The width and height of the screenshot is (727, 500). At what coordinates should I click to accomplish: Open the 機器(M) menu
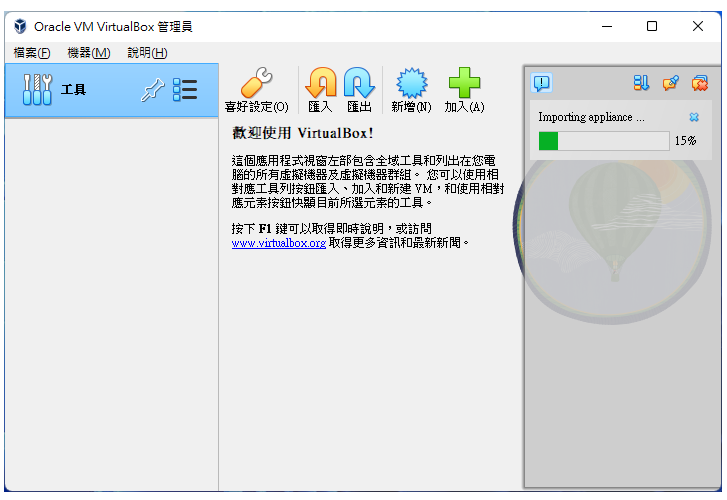pos(89,53)
